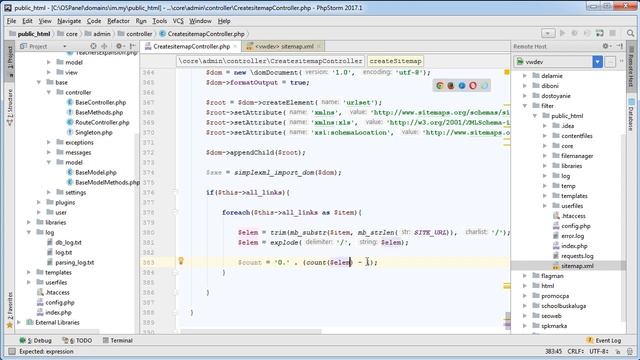Open the vwdev server dropdown
Viewport: 640px width, 360px height.
(x=597, y=62)
